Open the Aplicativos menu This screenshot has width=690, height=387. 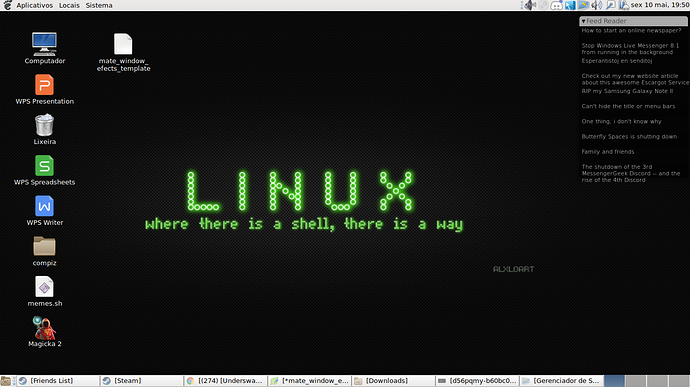[34, 5]
